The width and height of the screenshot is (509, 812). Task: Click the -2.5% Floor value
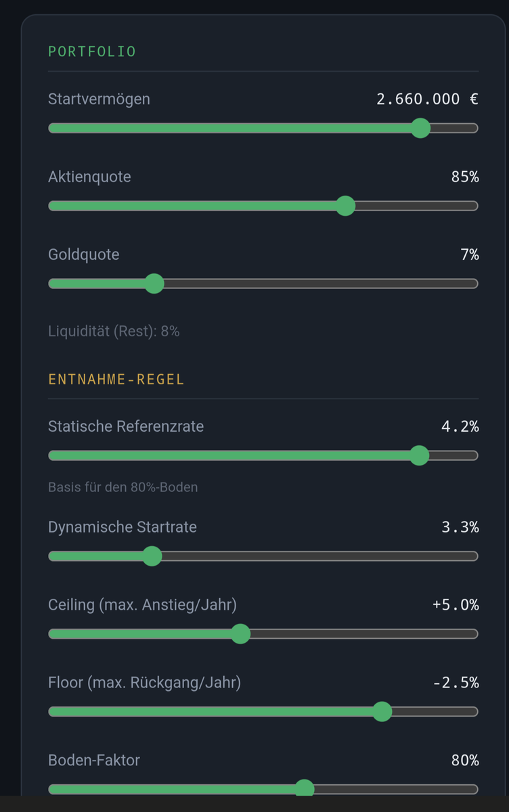[x=456, y=683]
